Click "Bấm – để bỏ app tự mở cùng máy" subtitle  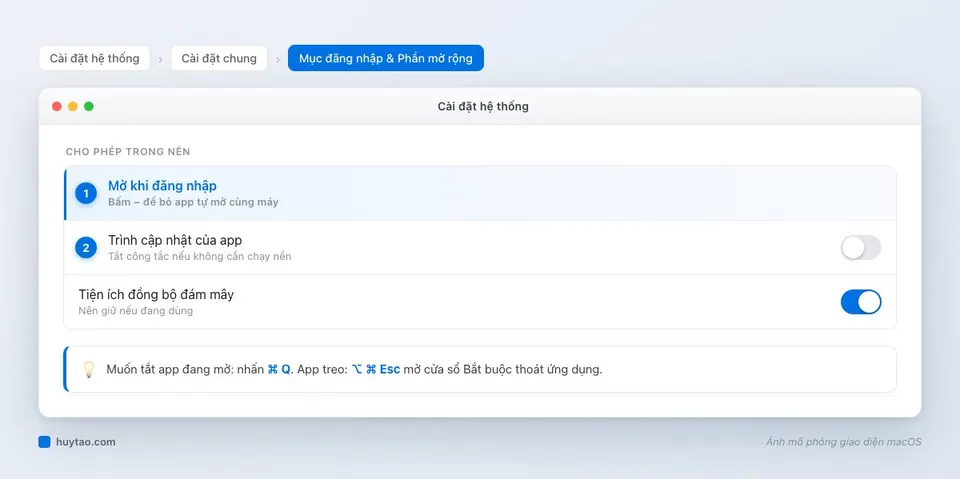pos(193,202)
